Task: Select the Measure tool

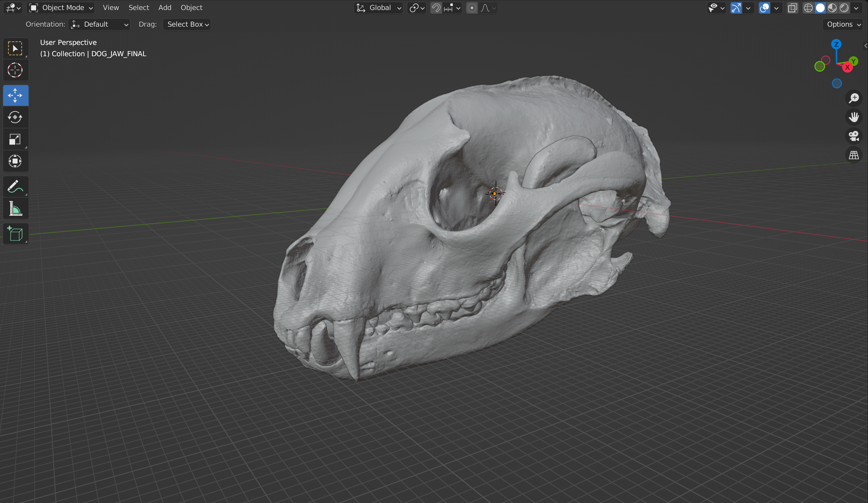Action: click(x=15, y=208)
